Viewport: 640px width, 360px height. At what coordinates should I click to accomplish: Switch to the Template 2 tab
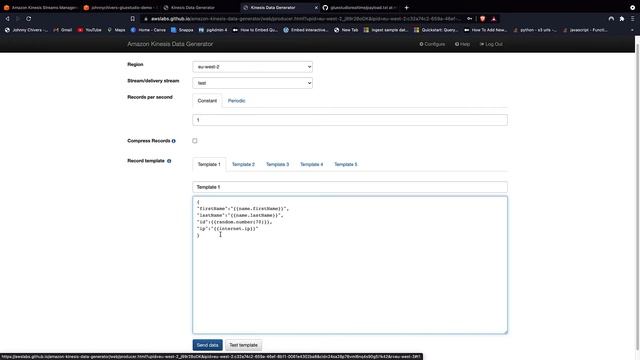pyautogui.click(x=243, y=164)
